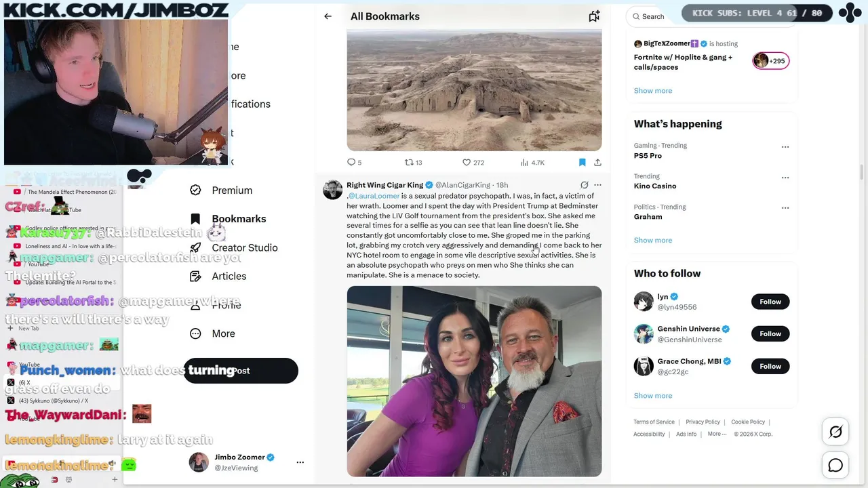Click the page's vertical scrollbar

861,173
